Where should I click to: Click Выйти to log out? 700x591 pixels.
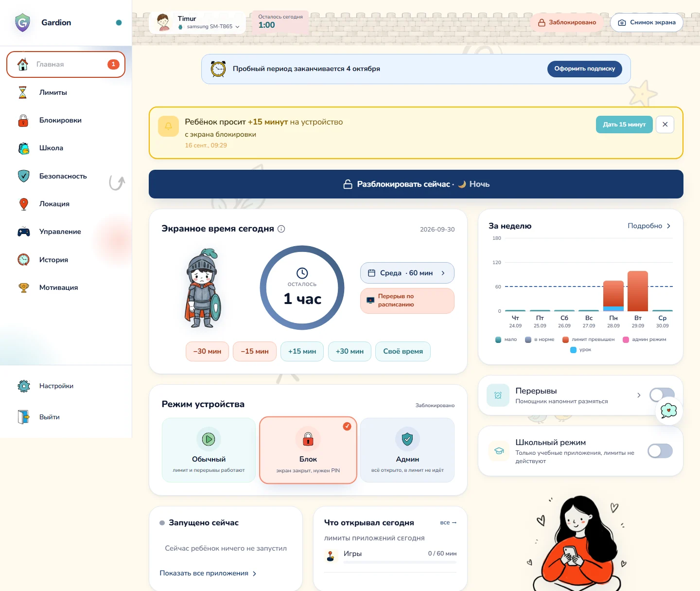tap(66, 417)
